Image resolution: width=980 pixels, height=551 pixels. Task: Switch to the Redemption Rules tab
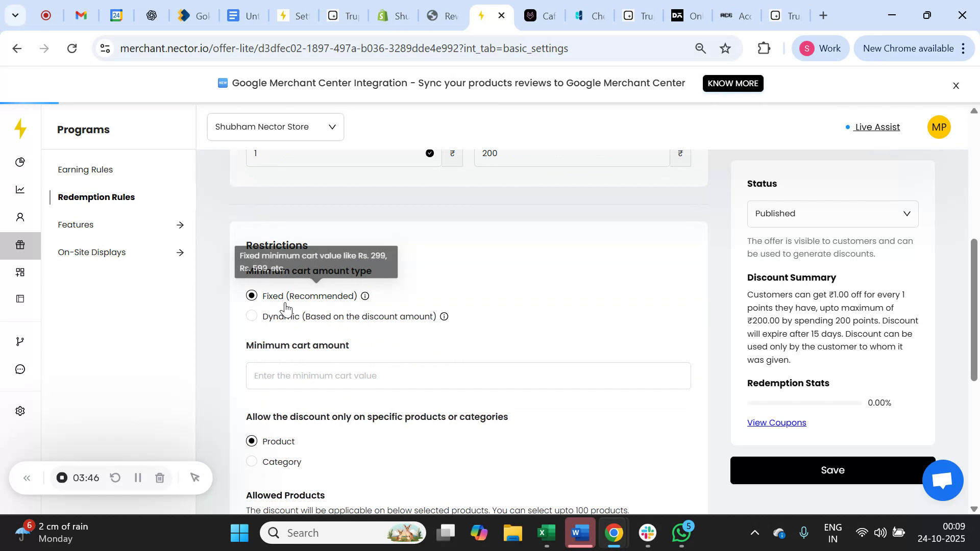96,197
